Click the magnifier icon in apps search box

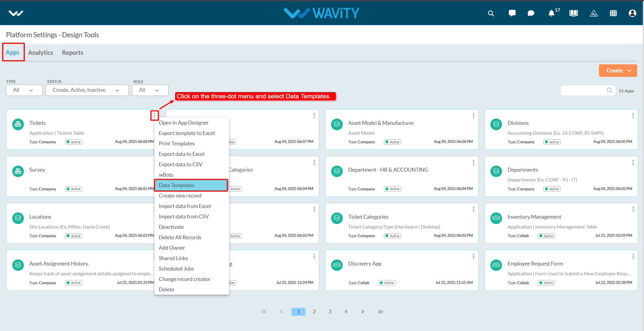click(x=609, y=90)
